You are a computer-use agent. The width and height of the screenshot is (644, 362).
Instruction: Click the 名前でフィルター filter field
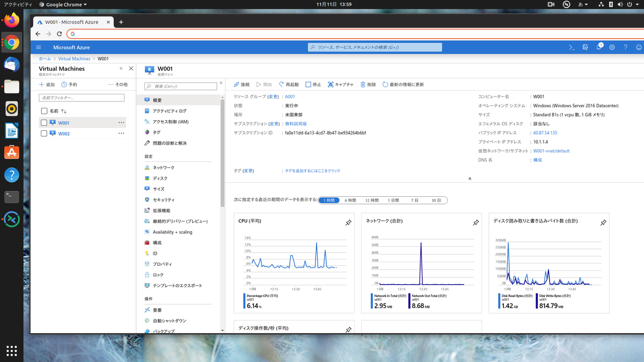pos(81,98)
